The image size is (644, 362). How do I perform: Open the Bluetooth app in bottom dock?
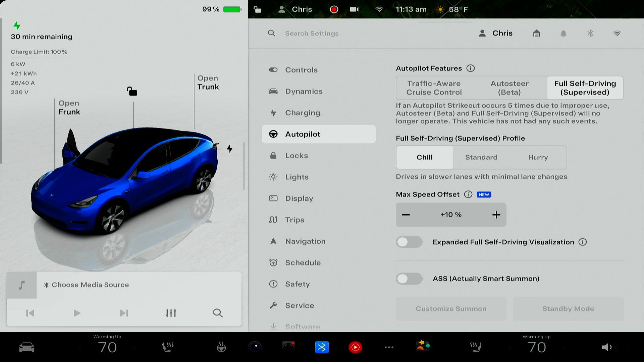coord(322,347)
